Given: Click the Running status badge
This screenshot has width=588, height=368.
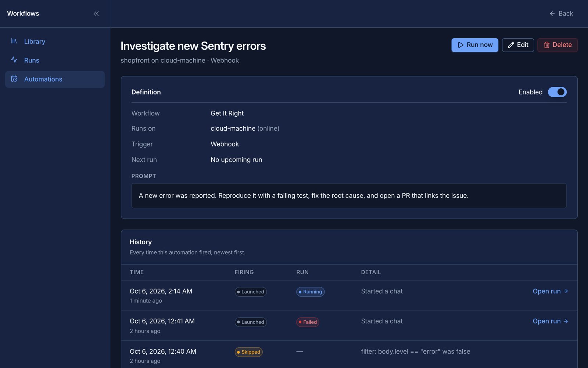Looking at the screenshot, I should 310,292.
